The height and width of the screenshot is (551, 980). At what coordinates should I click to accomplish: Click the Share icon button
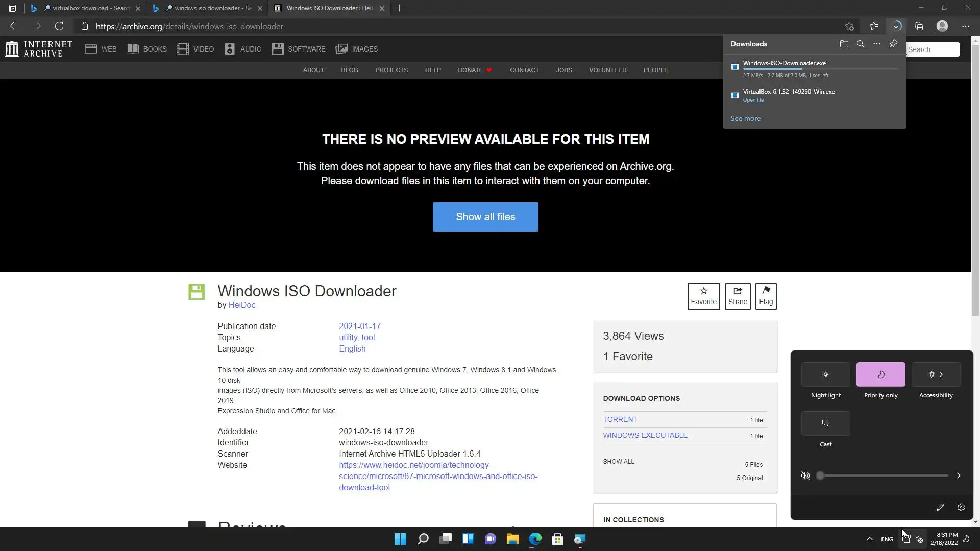pyautogui.click(x=738, y=296)
